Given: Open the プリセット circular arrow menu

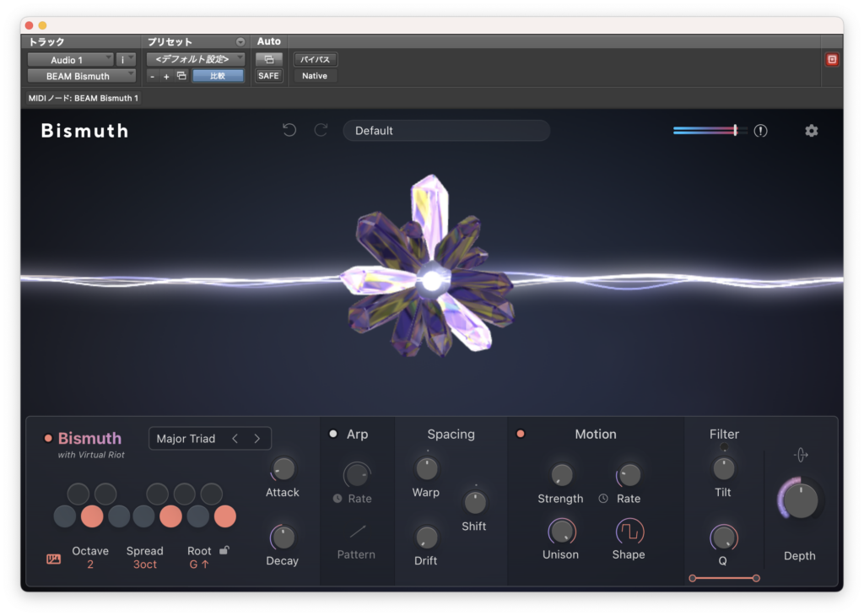Looking at the screenshot, I should (x=240, y=42).
